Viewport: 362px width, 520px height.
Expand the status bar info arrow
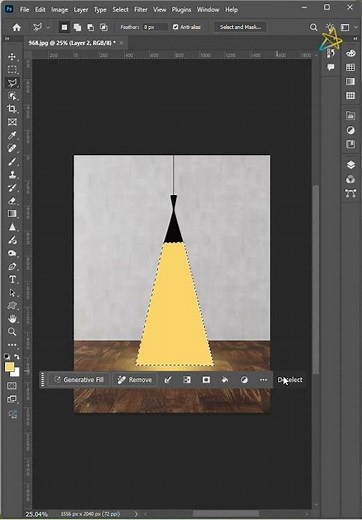click(136, 514)
